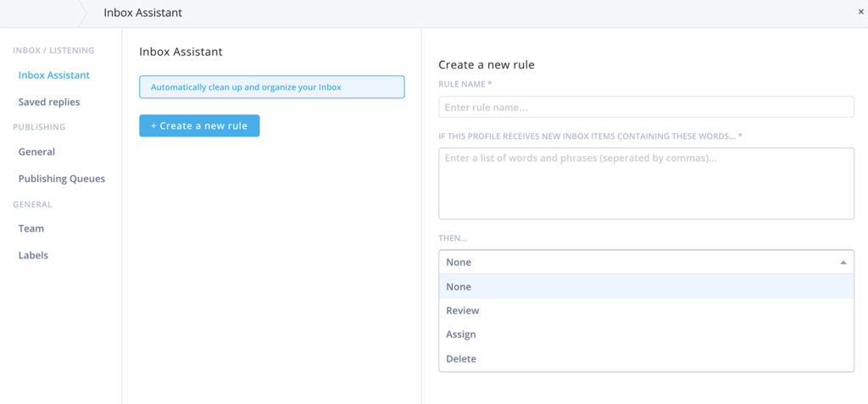Click the dropdown arrow in the Then field
Viewport: 868px width, 404px height.
(843, 263)
